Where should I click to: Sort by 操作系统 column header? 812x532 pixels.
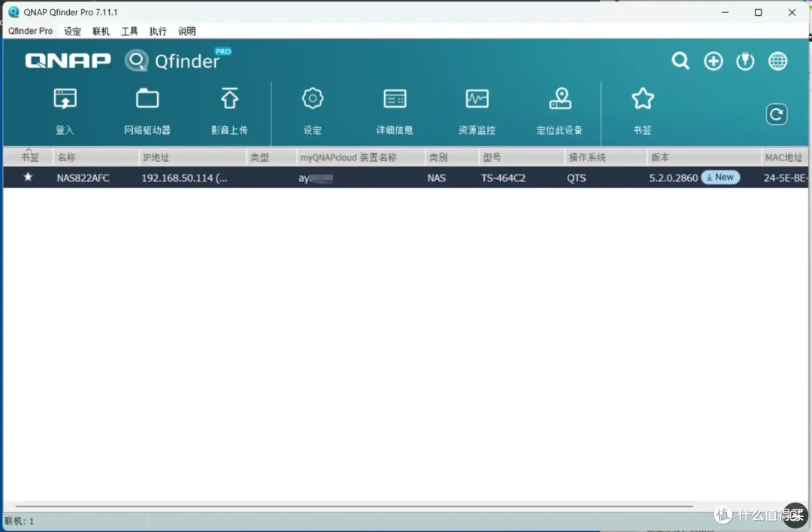[606, 157]
